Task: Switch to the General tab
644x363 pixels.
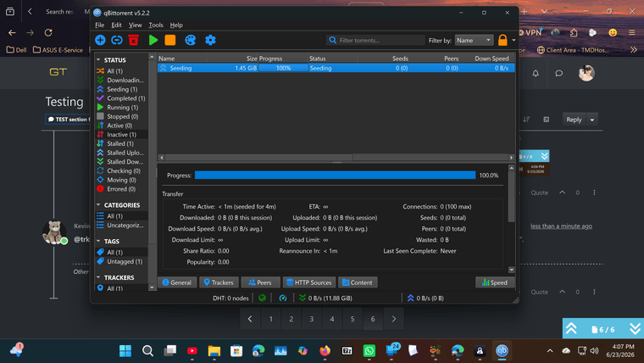Action: click(x=177, y=282)
